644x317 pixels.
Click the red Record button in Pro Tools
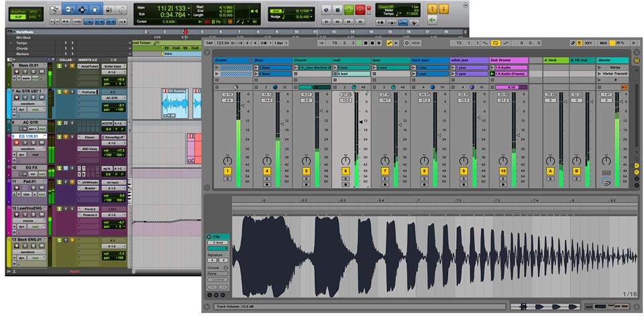click(x=360, y=9)
